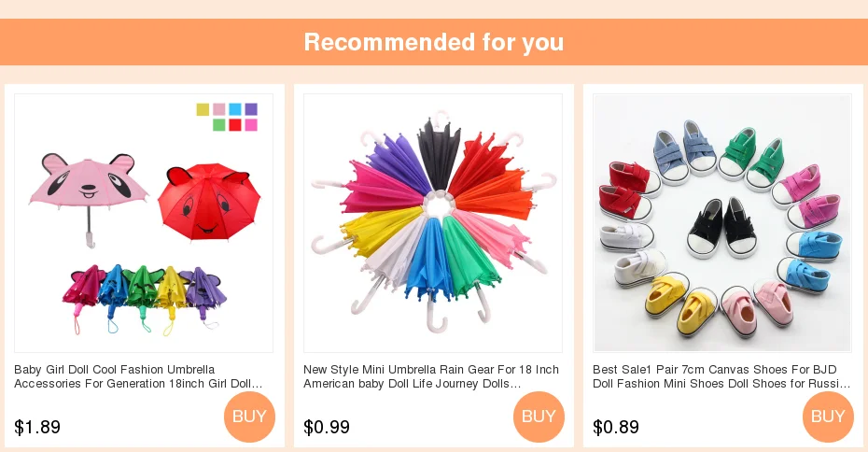Select the yellow color swatch on first product
This screenshot has height=452, width=868.
[203, 109]
